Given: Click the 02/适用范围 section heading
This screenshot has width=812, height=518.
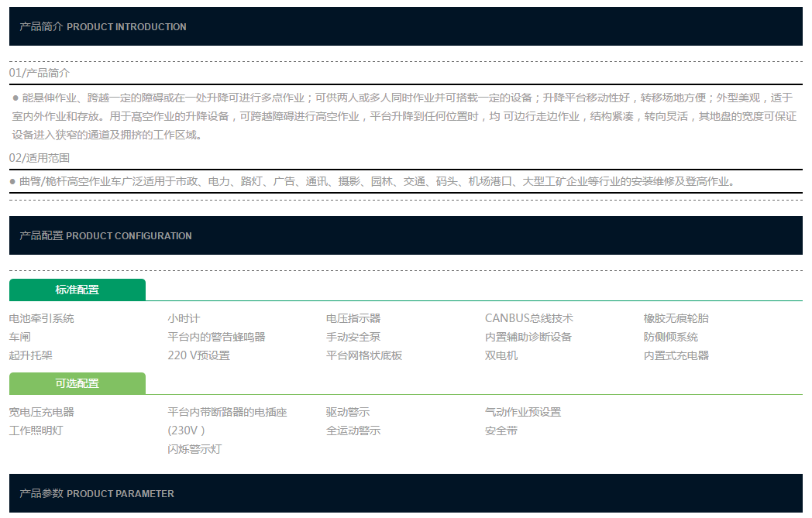Looking at the screenshot, I should click(40, 158).
